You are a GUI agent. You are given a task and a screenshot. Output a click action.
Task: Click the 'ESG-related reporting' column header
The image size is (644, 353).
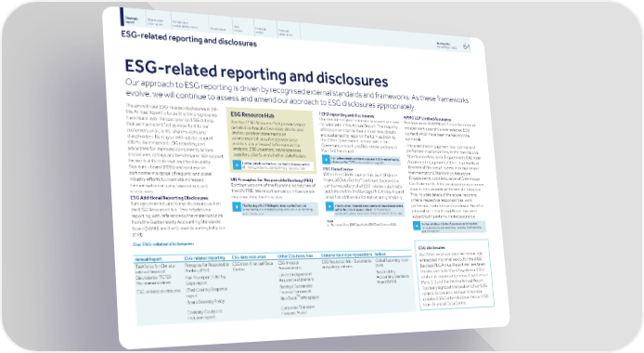point(204,257)
